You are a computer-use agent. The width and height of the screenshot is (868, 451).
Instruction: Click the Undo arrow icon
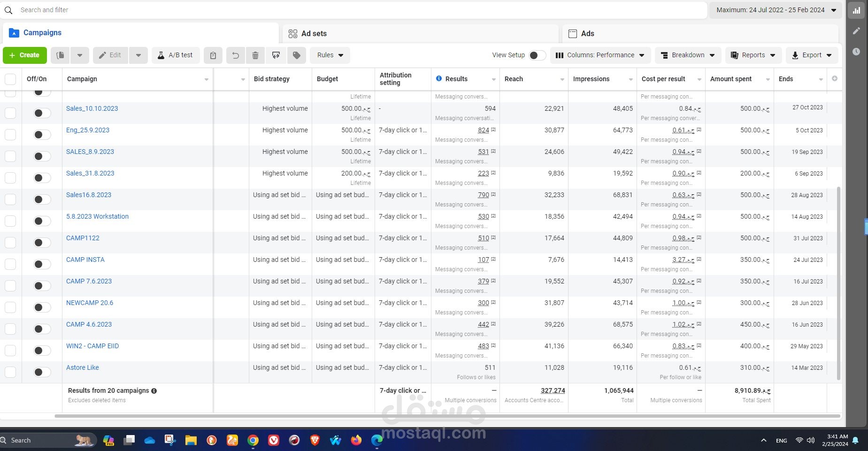click(235, 55)
